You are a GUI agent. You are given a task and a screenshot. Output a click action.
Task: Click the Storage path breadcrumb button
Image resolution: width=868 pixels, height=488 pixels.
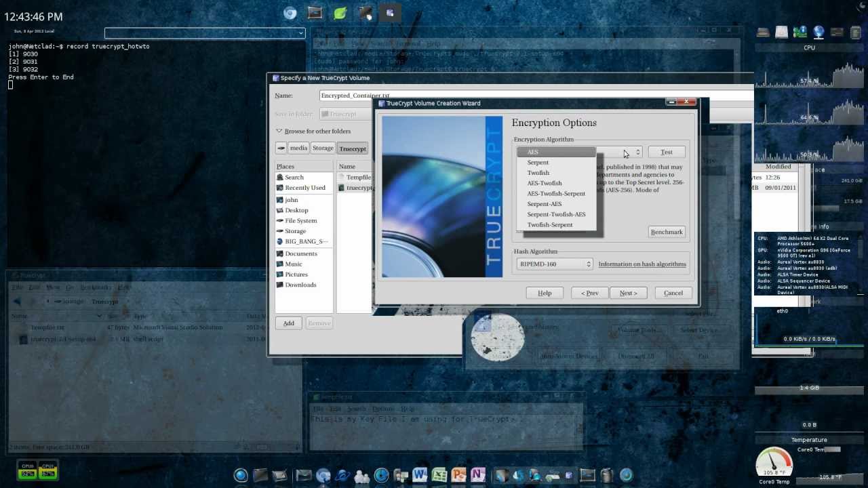pyautogui.click(x=323, y=148)
